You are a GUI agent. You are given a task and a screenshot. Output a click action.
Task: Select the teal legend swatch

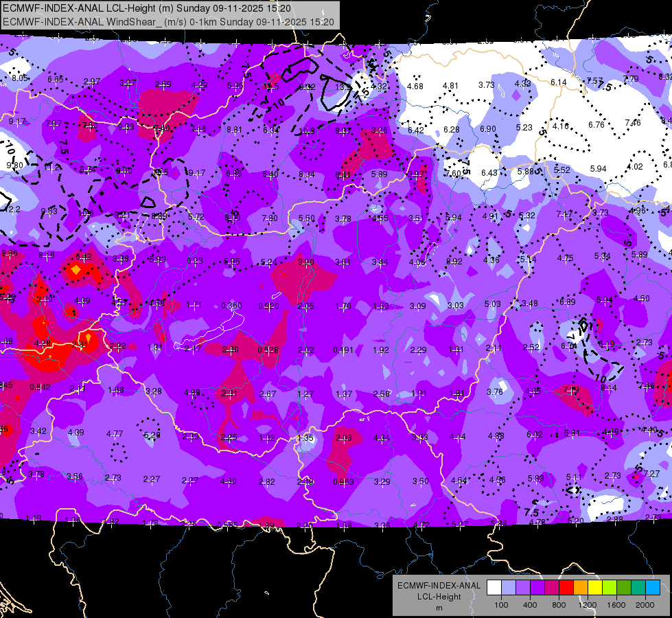(x=638, y=588)
